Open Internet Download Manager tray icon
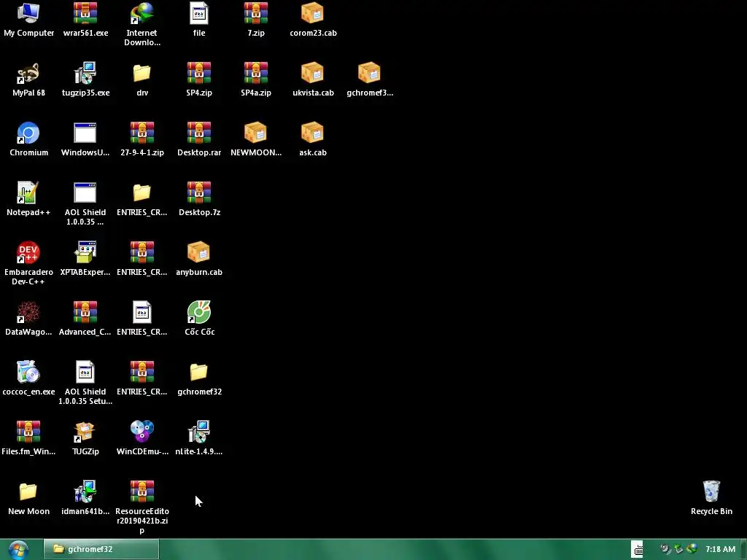 pyautogui.click(x=692, y=549)
